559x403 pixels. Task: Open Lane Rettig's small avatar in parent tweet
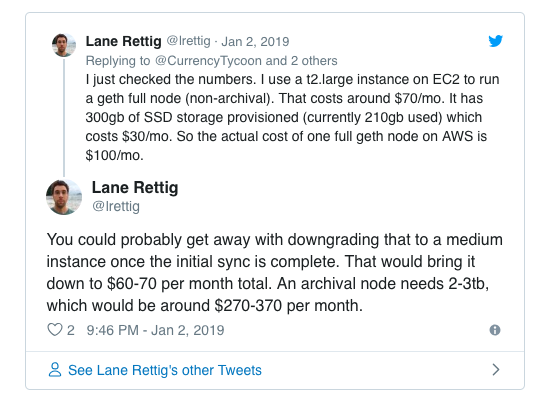[64, 45]
